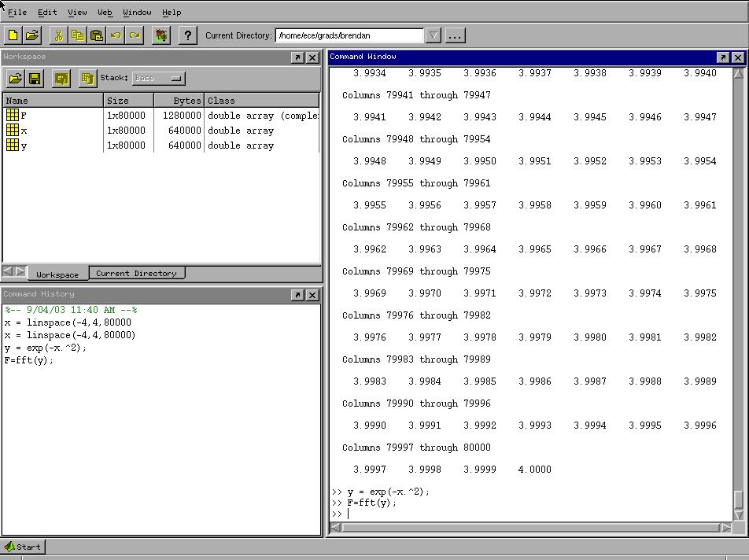
Task: Click Load Data icon in Workspace toolbar
Action: point(16,79)
